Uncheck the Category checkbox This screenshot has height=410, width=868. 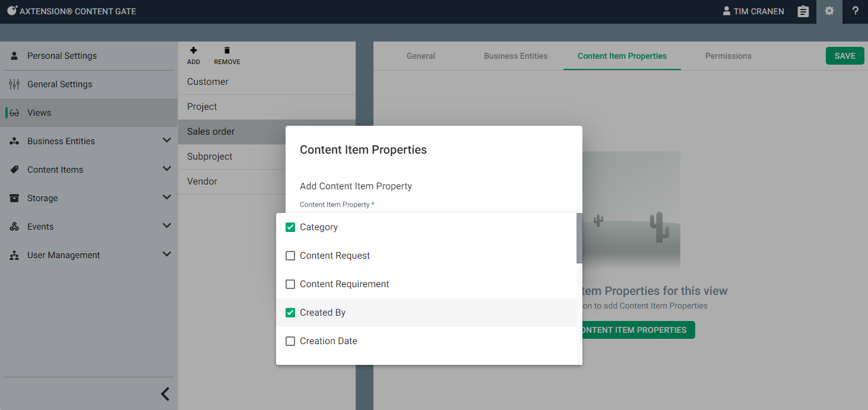pyautogui.click(x=290, y=227)
